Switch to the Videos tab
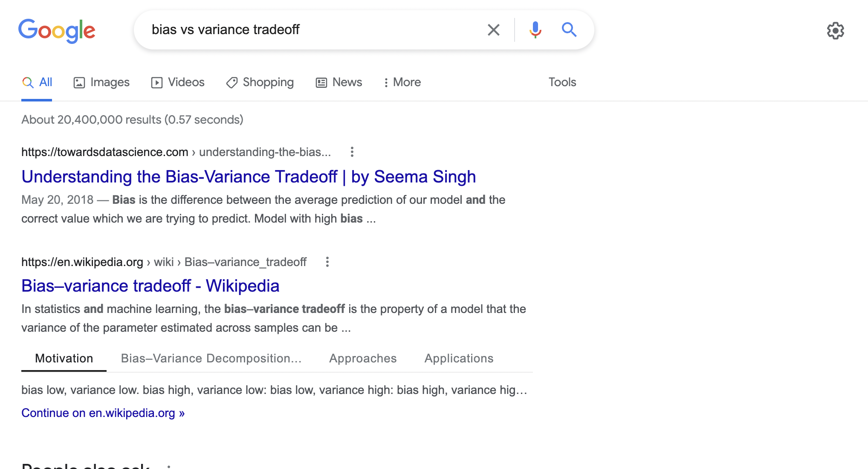868x469 pixels. (x=178, y=82)
